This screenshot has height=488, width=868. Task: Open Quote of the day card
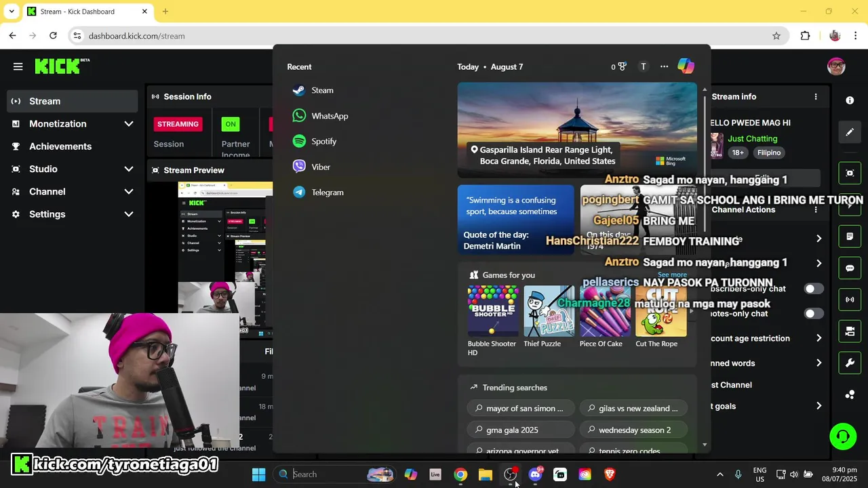tap(515, 220)
